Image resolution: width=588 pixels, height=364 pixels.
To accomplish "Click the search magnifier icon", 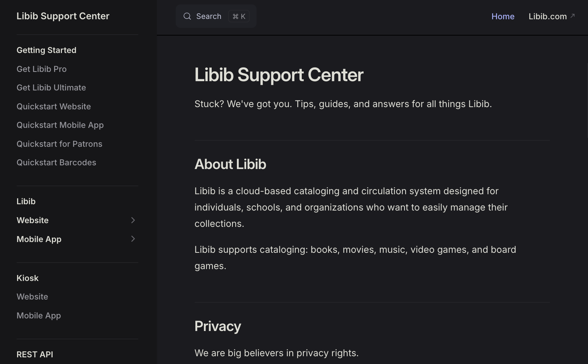I will pos(187,16).
